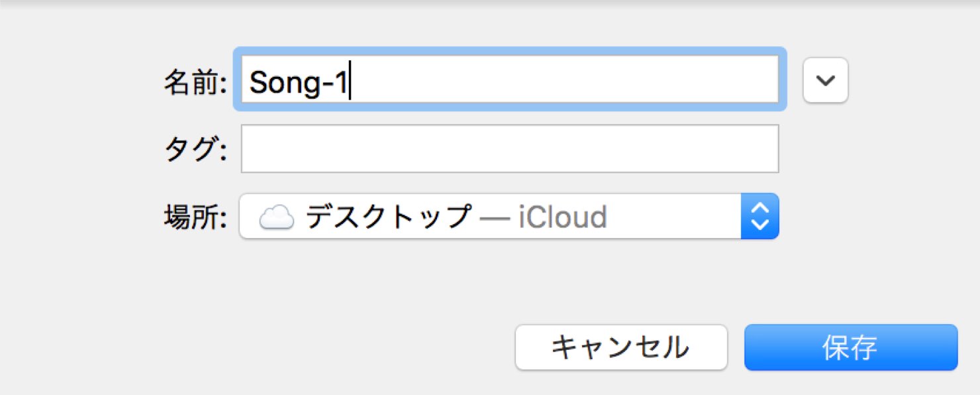This screenshot has width=980, height=395.
Task: Click empty dialog background above キャンセル button
Action: (x=621, y=282)
